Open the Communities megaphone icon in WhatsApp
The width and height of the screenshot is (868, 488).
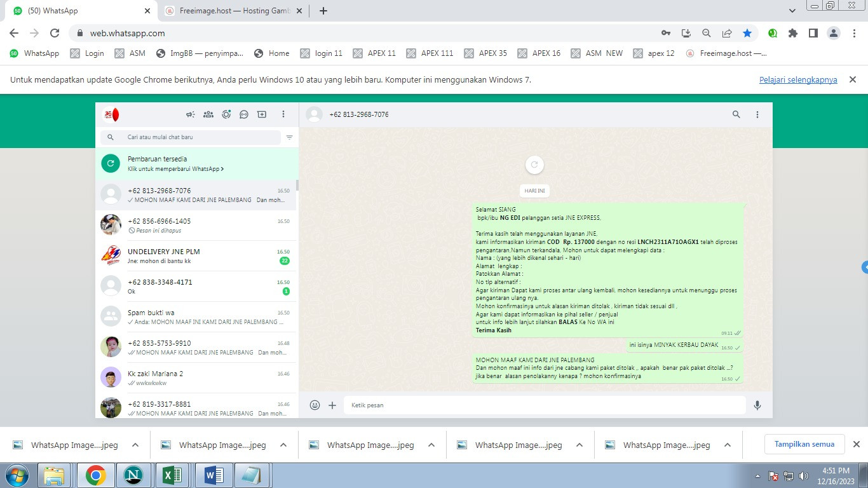pyautogui.click(x=190, y=114)
